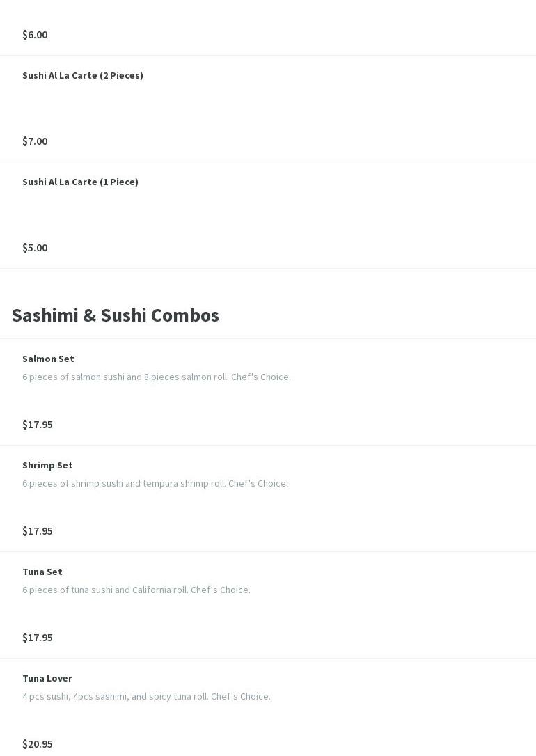Click the spicy tuna roll description

146,696
